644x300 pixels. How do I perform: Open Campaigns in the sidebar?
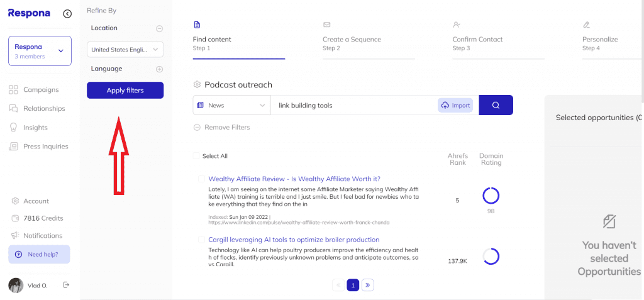pos(41,89)
